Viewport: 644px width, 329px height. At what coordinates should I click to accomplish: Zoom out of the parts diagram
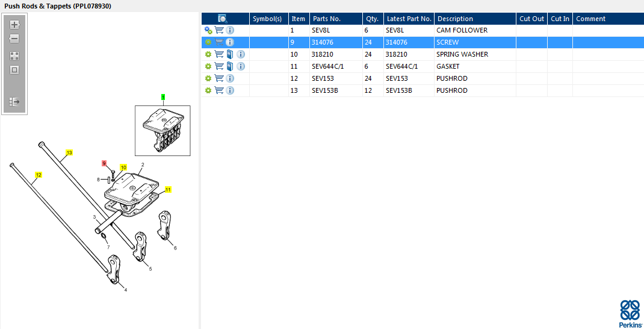coord(14,39)
